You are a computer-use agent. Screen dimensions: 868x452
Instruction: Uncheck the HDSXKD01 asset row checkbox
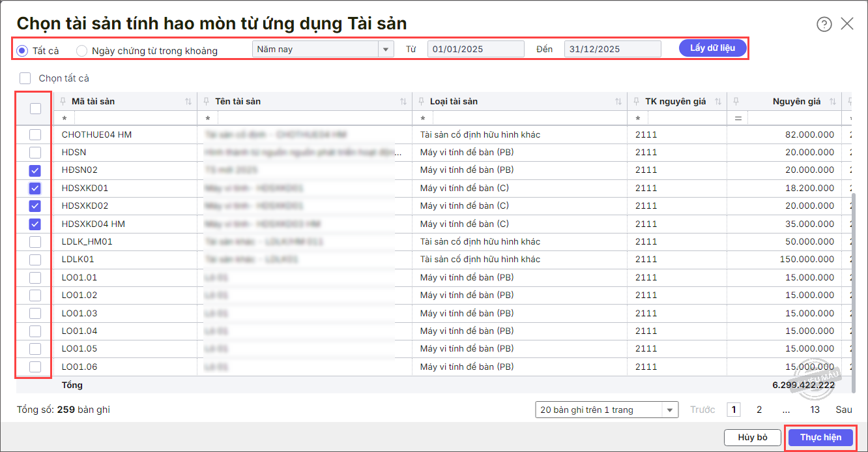point(35,188)
